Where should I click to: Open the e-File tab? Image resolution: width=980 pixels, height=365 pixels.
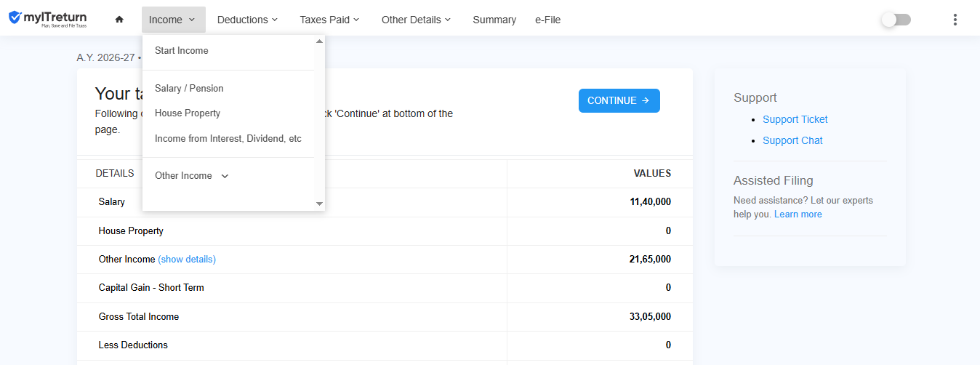(547, 20)
